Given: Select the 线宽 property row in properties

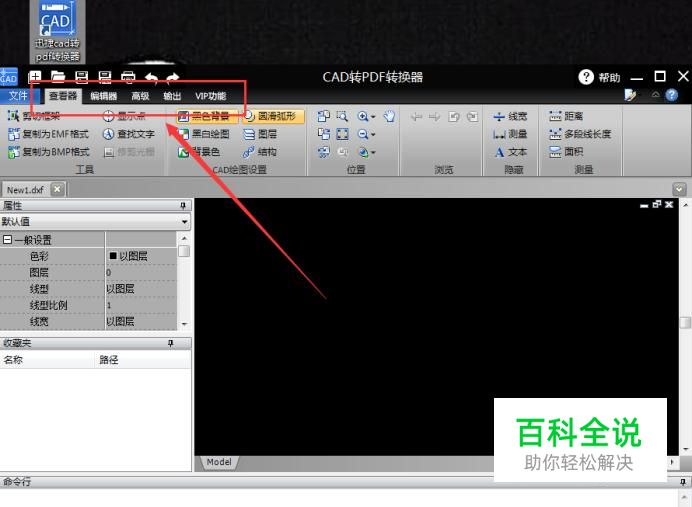Looking at the screenshot, I should point(88,322).
